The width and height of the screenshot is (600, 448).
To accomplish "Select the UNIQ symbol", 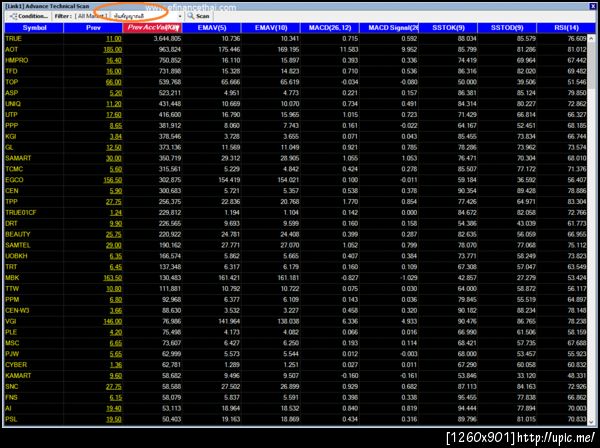I will [x=13, y=104].
